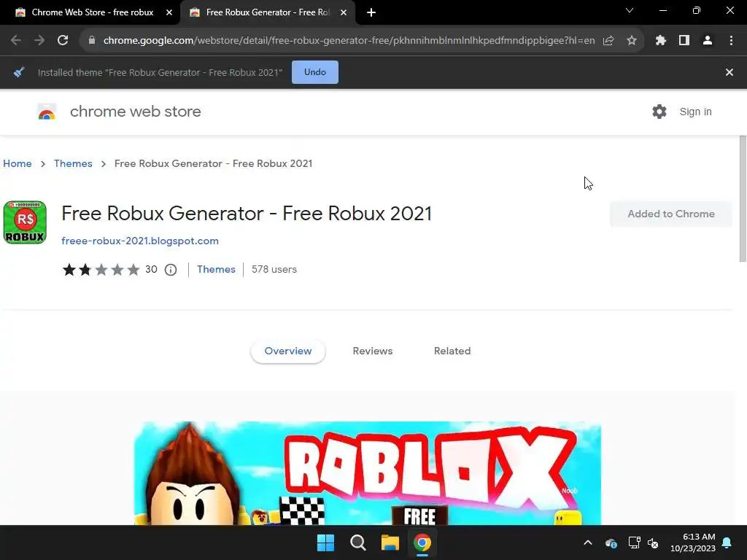The width and height of the screenshot is (747, 560).
Task: Open the Chrome three-dot menu
Action: point(731,41)
